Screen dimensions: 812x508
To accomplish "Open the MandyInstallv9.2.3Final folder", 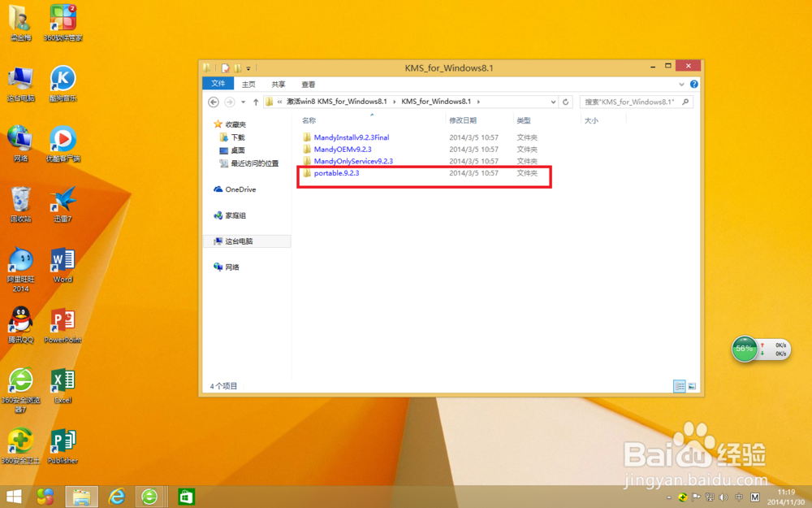I will [350, 137].
